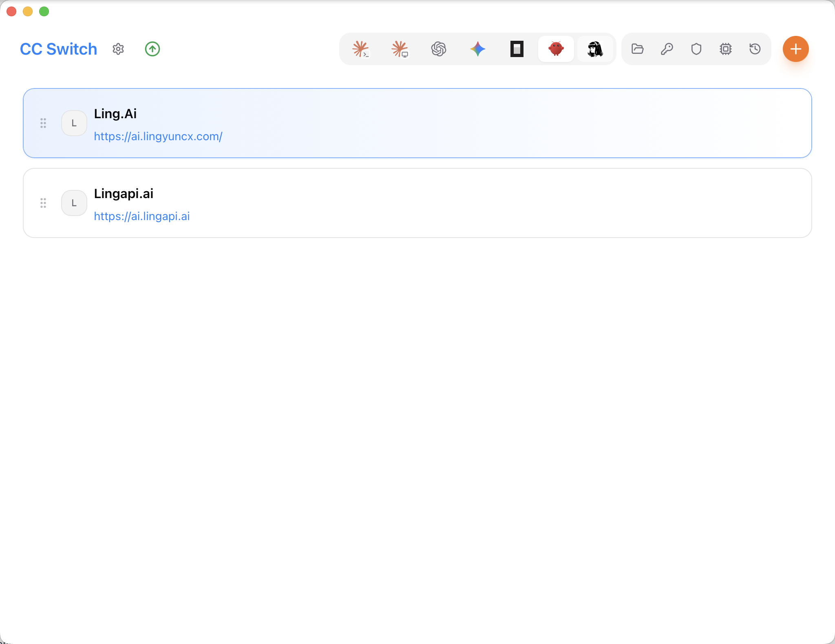Click the Lingapi.ai provider name text
Screen dimensions: 835x644
124,194
